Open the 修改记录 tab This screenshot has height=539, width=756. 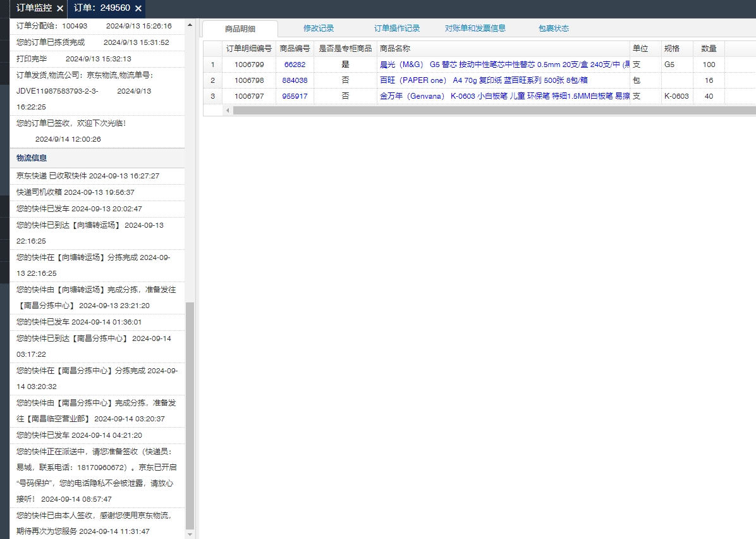tap(319, 28)
